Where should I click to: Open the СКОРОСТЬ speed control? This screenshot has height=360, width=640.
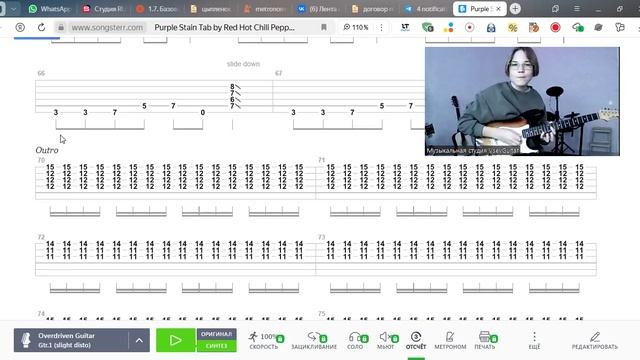[264, 340]
